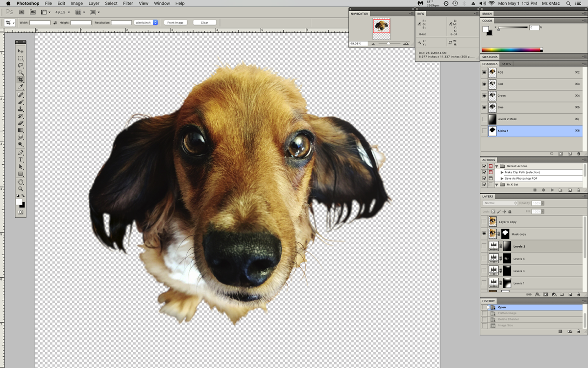Add layer style with the fx icon
This screenshot has width=588, height=368.
[x=537, y=294]
